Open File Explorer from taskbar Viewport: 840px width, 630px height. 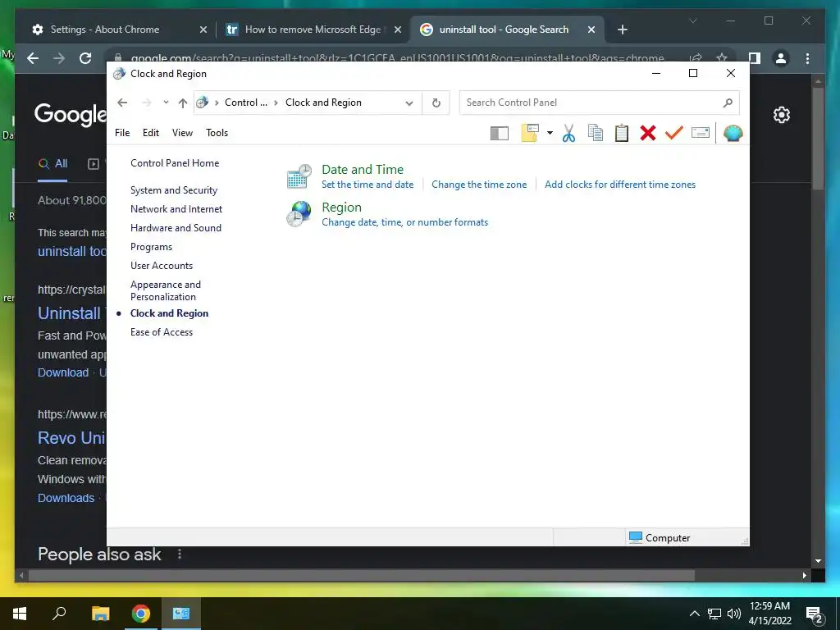pyautogui.click(x=100, y=614)
